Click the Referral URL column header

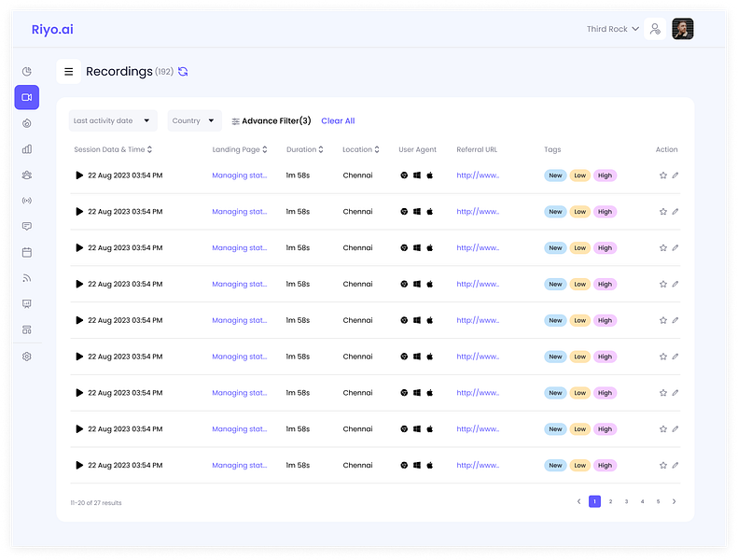477,149
